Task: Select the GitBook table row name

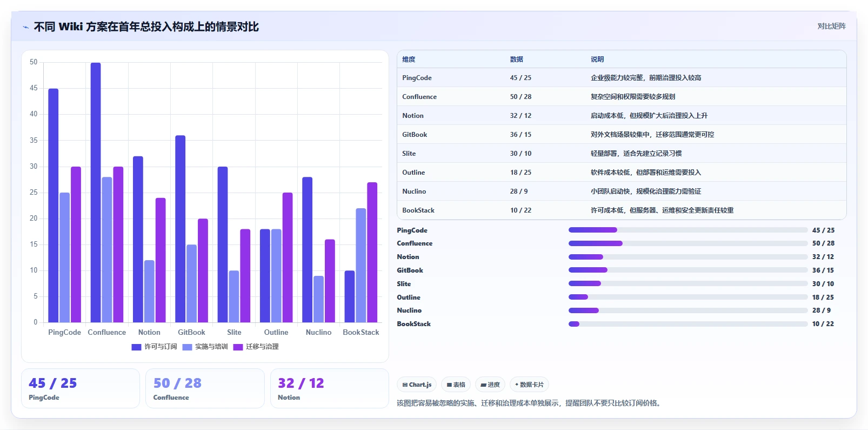Action: 415,135
